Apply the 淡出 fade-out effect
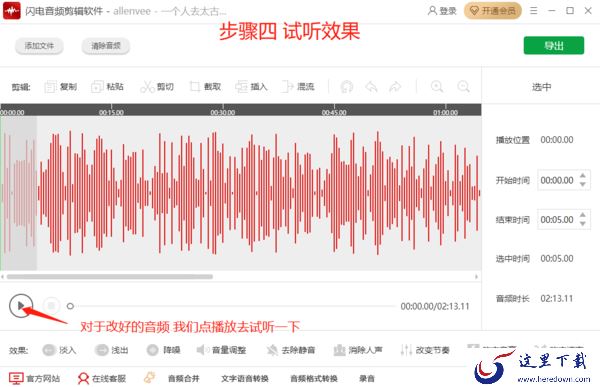 (x=111, y=350)
